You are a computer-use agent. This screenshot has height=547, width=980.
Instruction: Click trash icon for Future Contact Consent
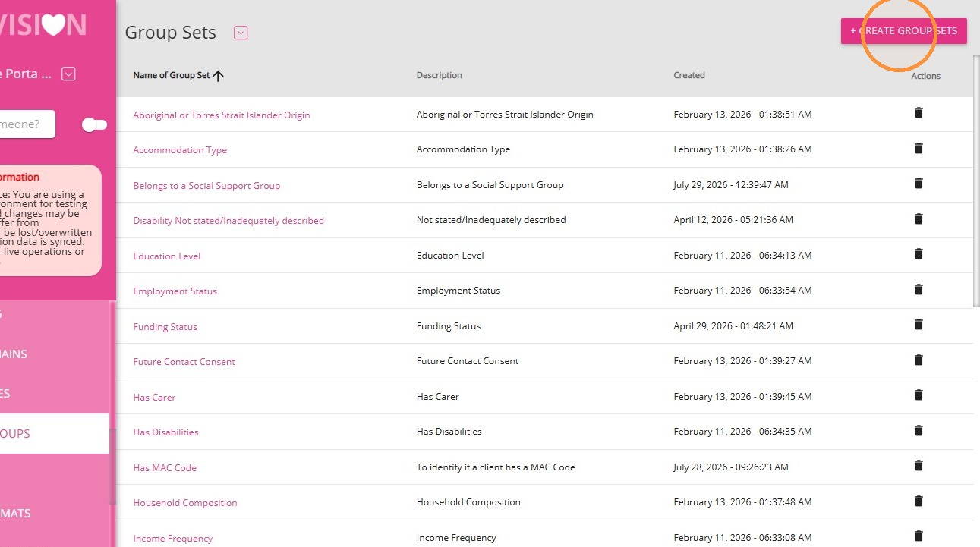point(919,360)
